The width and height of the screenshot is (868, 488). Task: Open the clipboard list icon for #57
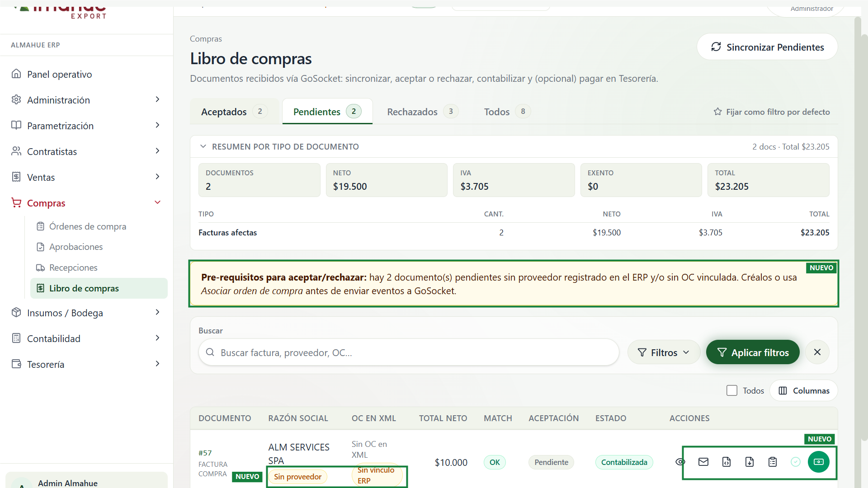773,462
